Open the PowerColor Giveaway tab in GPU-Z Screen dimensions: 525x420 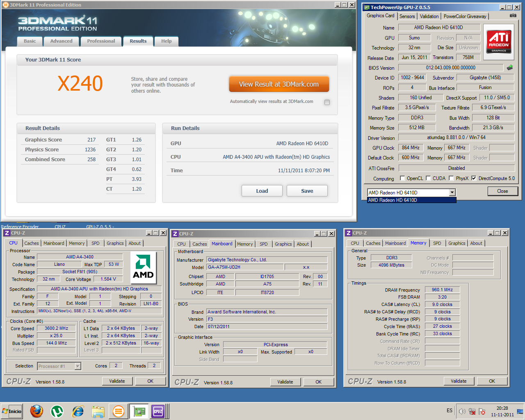click(465, 16)
